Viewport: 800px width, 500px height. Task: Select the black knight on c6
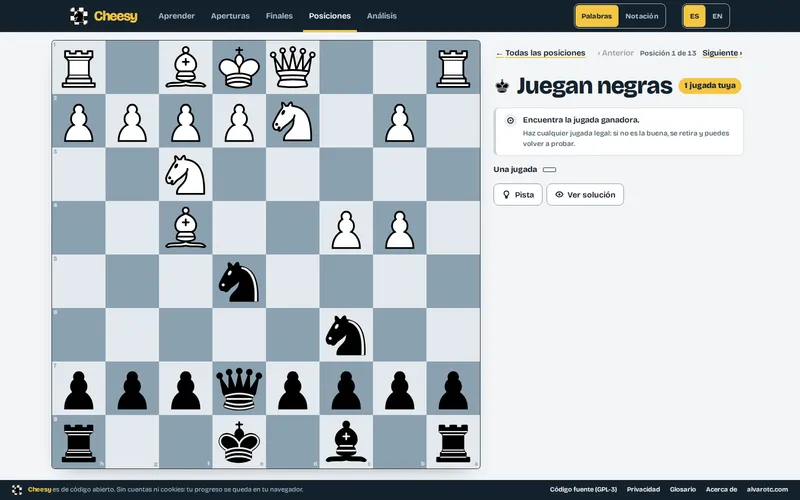pyautogui.click(x=346, y=335)
